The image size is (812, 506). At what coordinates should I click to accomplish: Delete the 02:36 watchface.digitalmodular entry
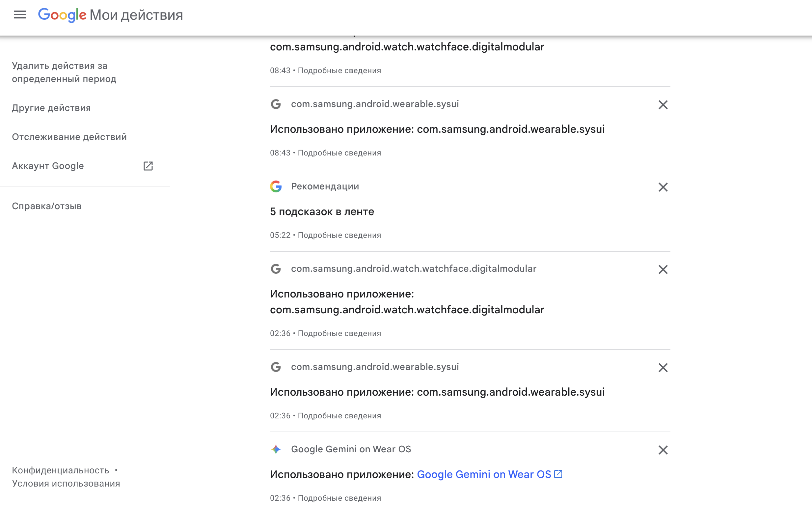663,269
